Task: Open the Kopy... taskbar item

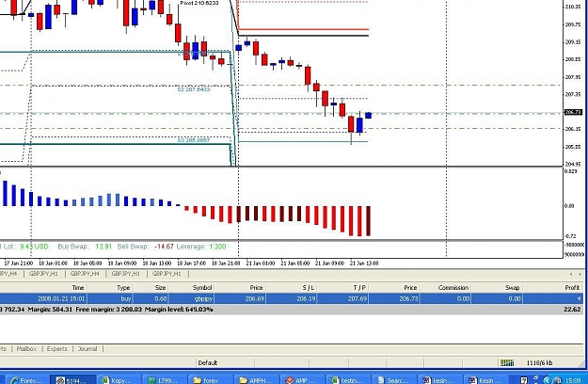Action: pos(119,380)
